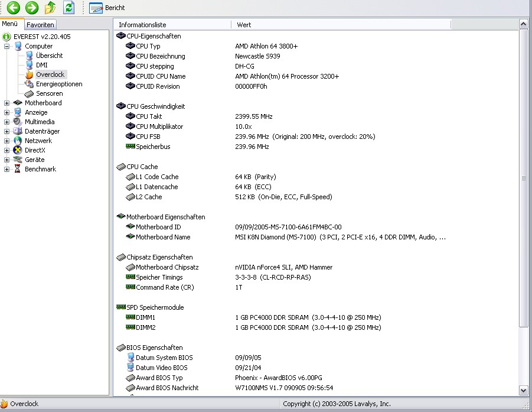Open the Bericht report

(x=107, y=8)
